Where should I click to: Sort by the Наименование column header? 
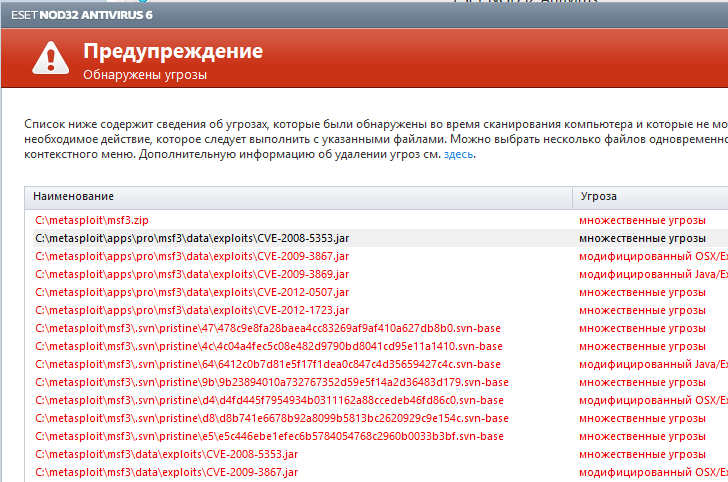tap(299, 197)
